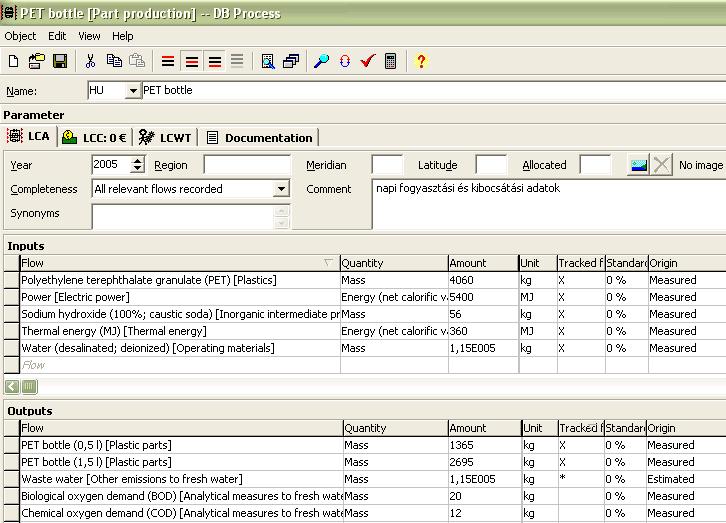Open the View menu
Screen dimensions: 726x523
click(89, 36)
